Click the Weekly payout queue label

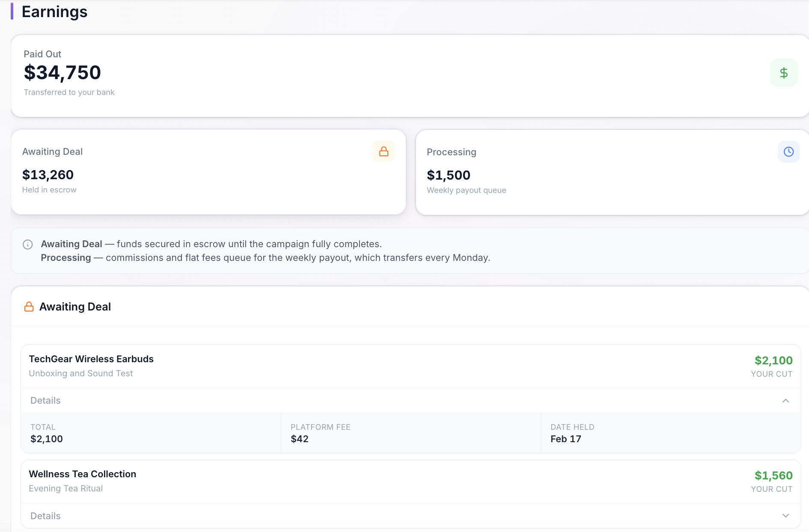coord(466,190)
